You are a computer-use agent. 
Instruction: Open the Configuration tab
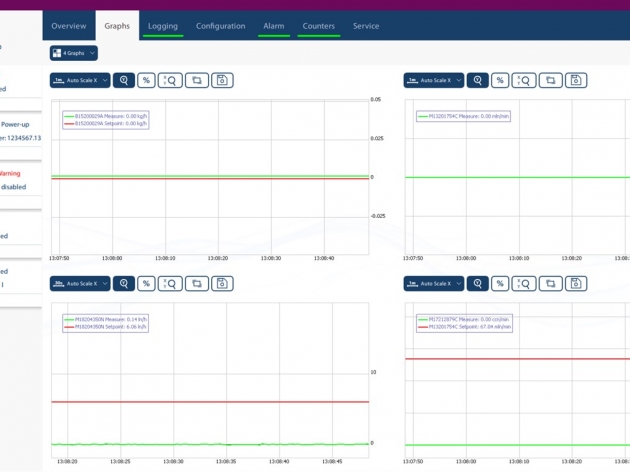click(220, 26)
